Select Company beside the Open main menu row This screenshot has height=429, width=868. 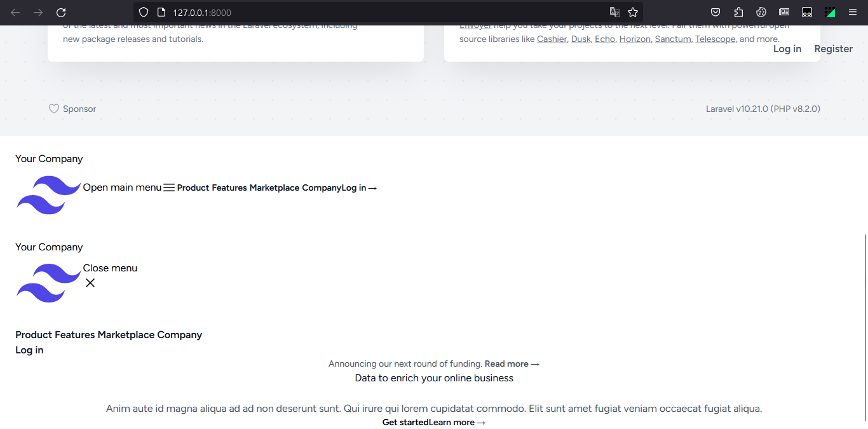point(322,188)
